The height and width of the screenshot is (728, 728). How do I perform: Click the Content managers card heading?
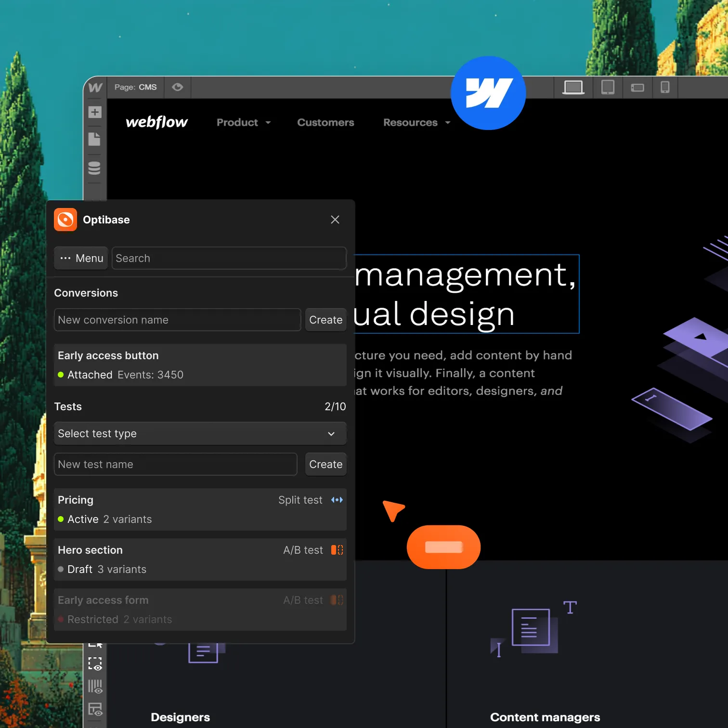[545, 717]
